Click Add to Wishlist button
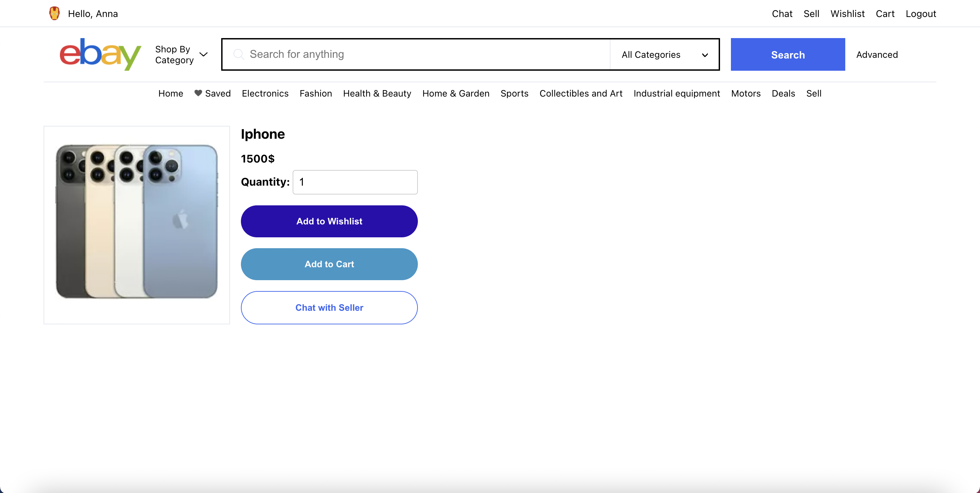The height and width of the screenshot is (493, 980). pyautogui.click(x=329, y=221)
